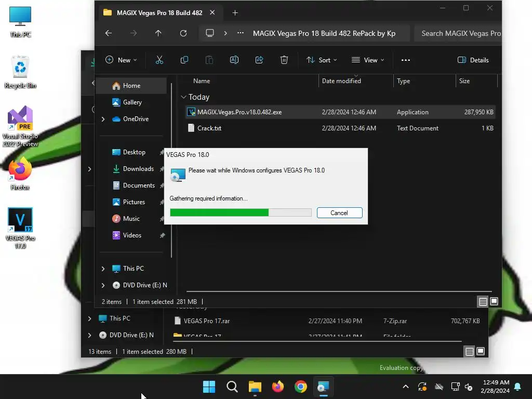
Task: Collapse the Today group
Action: [183, 97]
